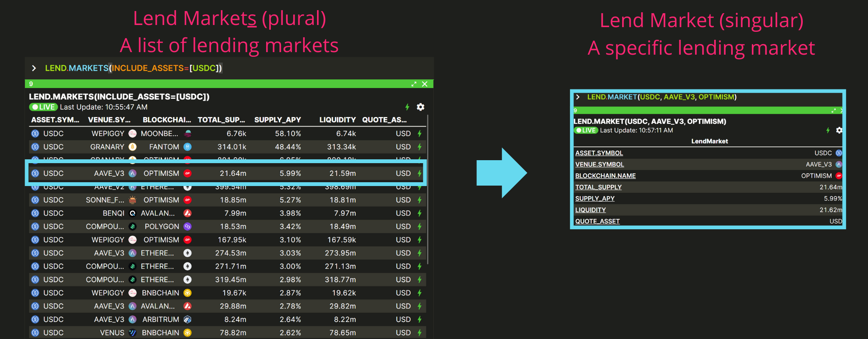Screen dimensions: 868x339
Task: Click the Optimism icon in the 5.99% row
Action: [187, 173]
